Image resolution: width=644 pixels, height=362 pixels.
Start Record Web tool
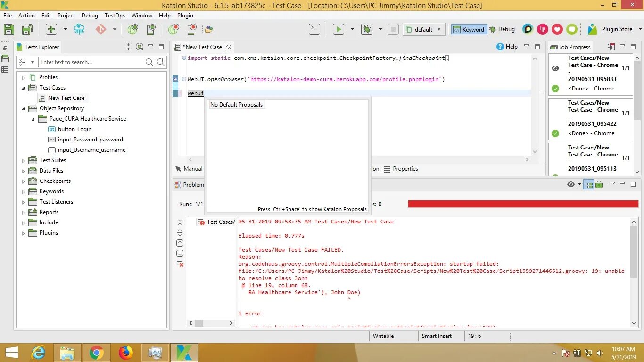tap(173, 29)
